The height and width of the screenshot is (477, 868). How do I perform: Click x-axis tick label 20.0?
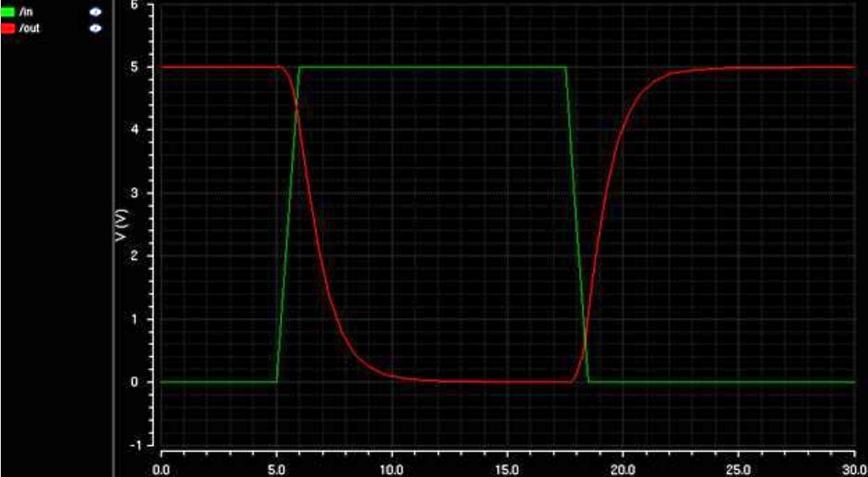[x=622, y=470]
